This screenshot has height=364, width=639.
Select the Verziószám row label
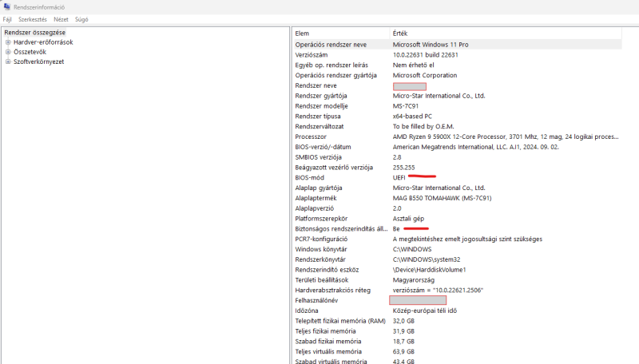point(312,54)
